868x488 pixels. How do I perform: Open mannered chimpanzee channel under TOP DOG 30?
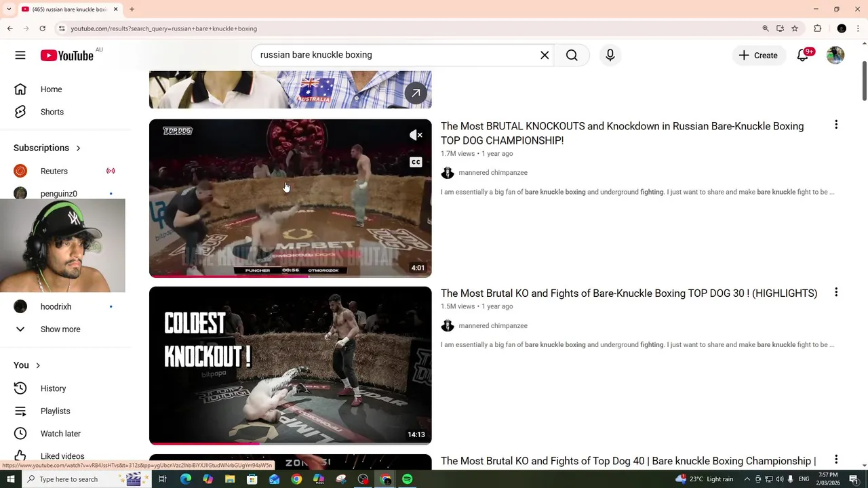click(x=492, y=326)
